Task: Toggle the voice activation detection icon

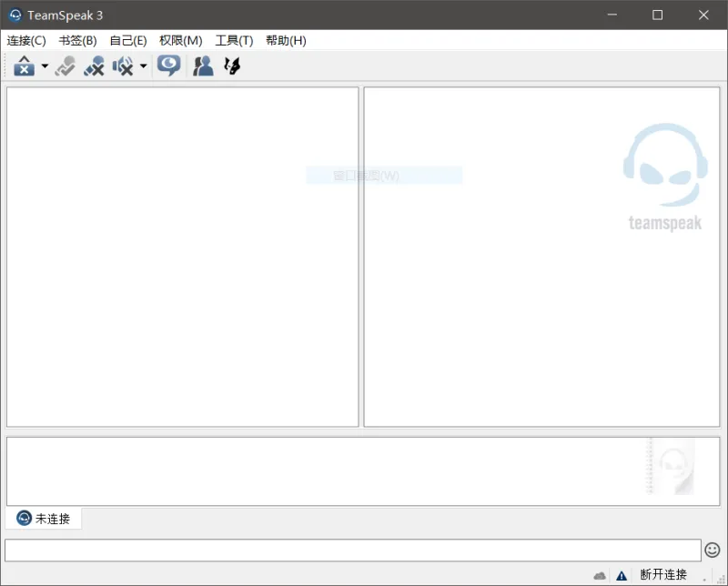Action: click(x=65, y=66)
